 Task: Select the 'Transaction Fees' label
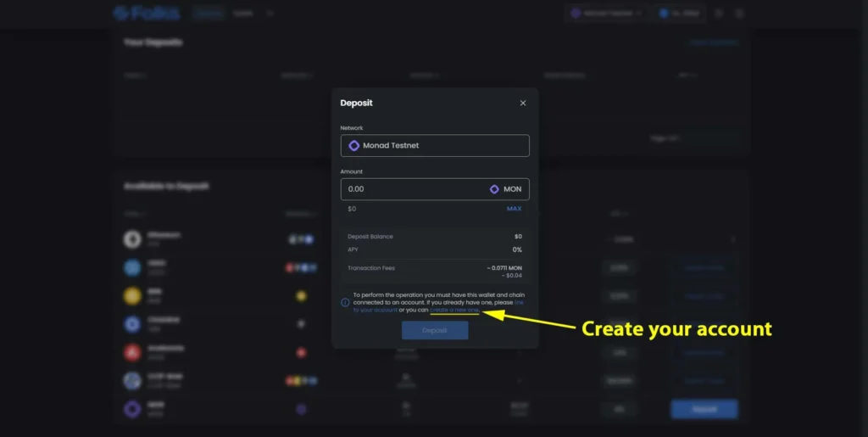pyautogui.click(x=371, y=268)
